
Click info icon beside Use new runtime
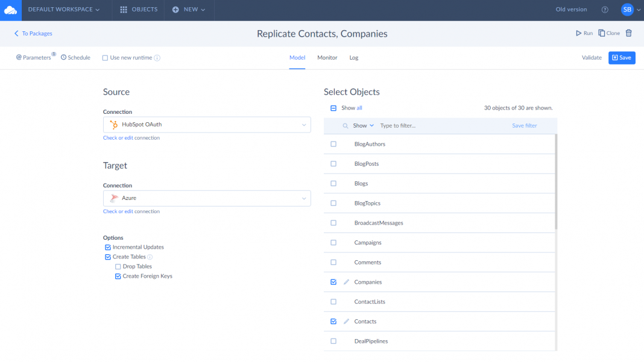pos(157,58)
